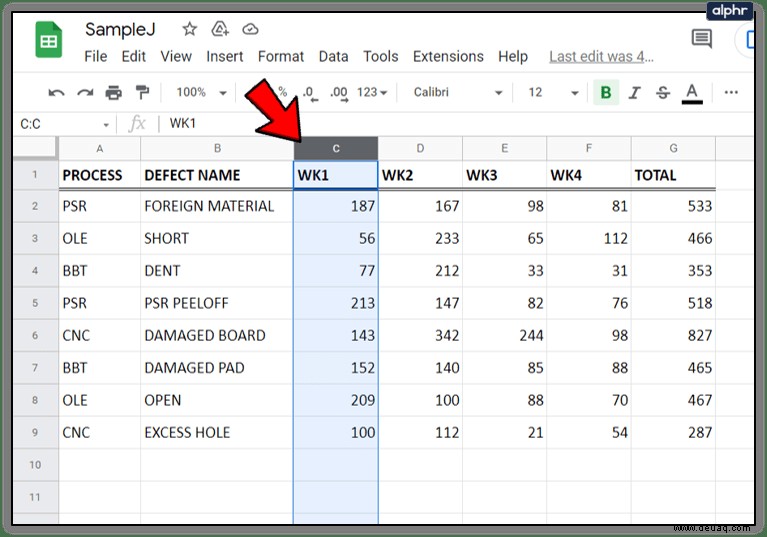Apply italic formatting
Image resolution: width=767 pixels, height=537 pixels.
pos(634,92)
